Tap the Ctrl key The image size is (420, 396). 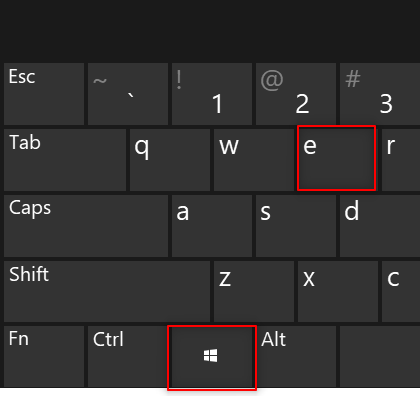point(128,357)
